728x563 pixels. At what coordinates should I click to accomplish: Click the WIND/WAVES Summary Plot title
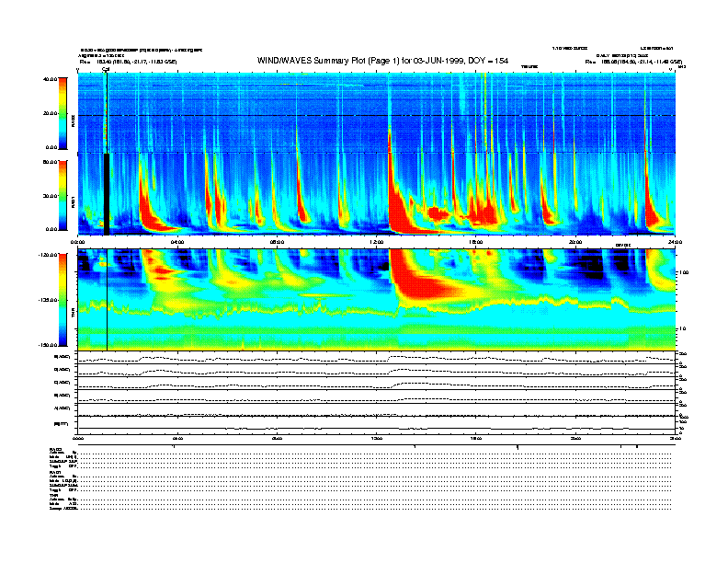click(x=382, y=61)
